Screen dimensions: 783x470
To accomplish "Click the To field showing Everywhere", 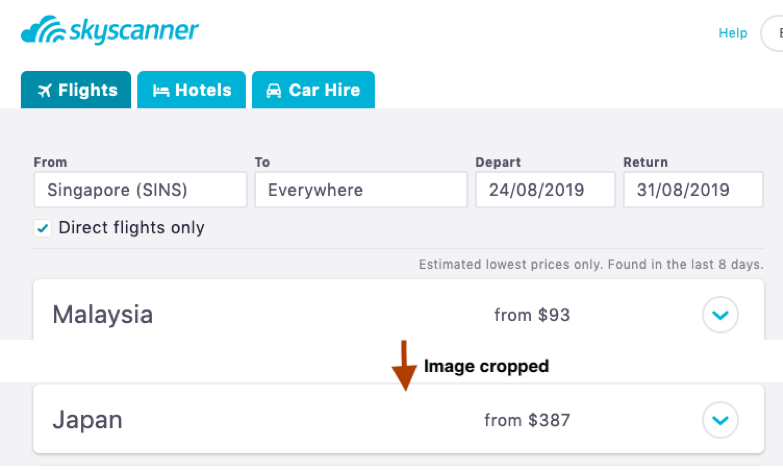I will click(x=360, y=189).
